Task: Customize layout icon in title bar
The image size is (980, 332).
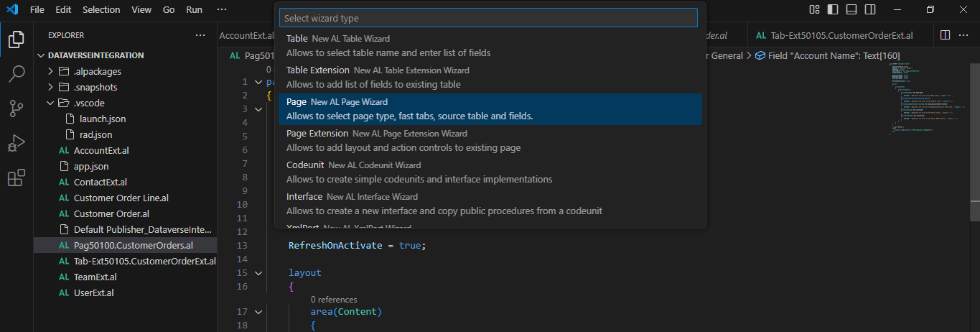Action: coord(814,10)
